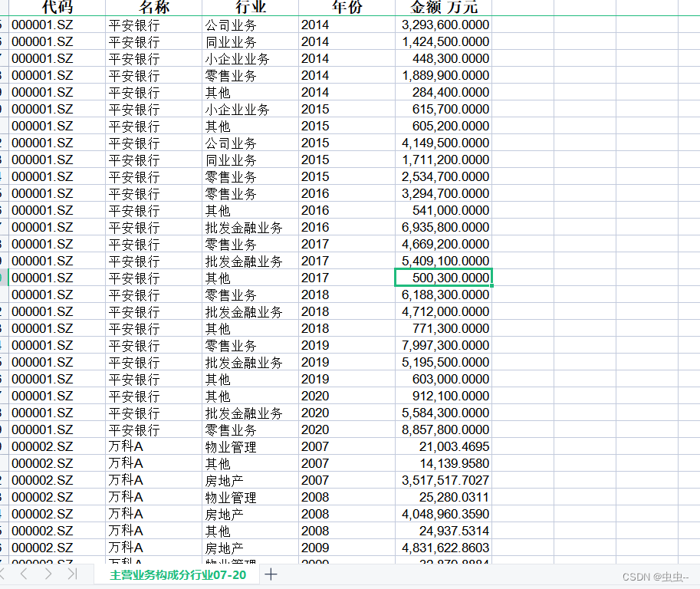Select 零售业务 cell in 2018 row
The width and height of the screenshot is (700, 589).
(251, 294)
